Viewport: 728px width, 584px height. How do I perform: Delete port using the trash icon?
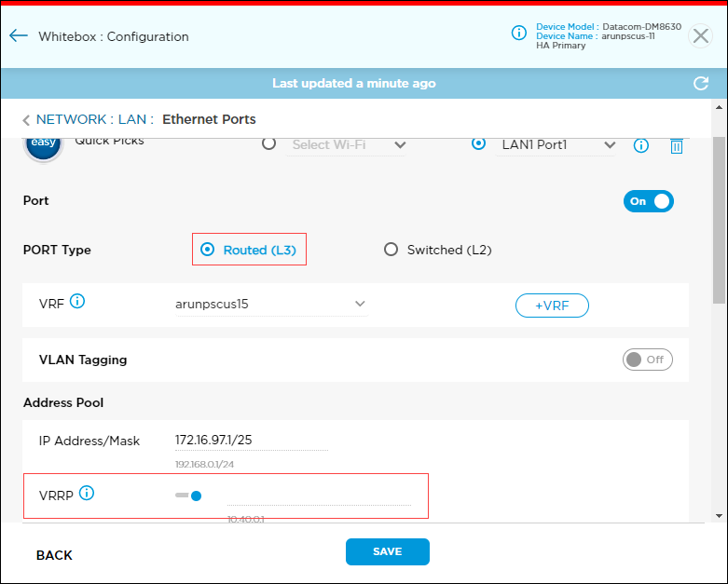pyautogui.click(x=677, y=145)
